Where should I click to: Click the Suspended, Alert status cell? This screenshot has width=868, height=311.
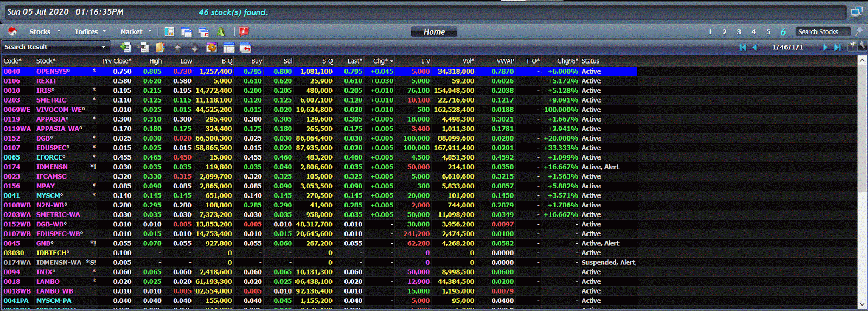coord(608,262)
